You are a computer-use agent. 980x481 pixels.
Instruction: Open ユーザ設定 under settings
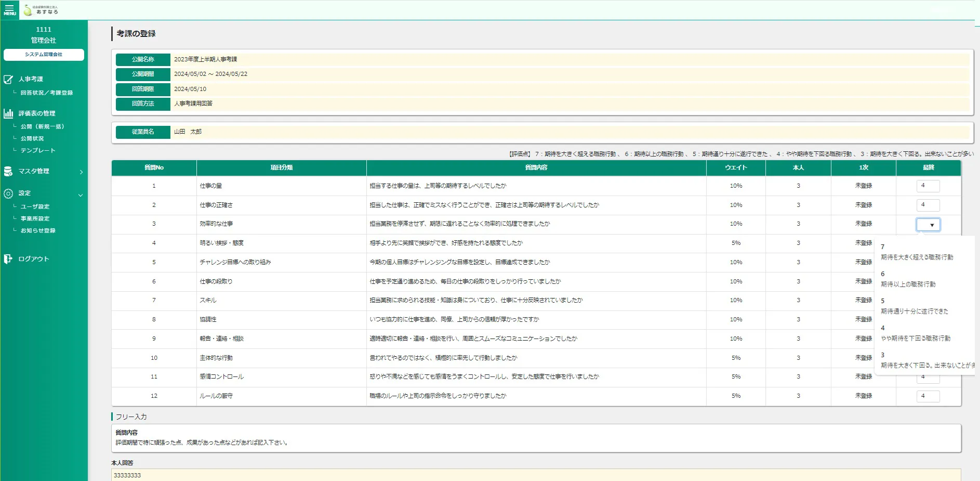35,207
